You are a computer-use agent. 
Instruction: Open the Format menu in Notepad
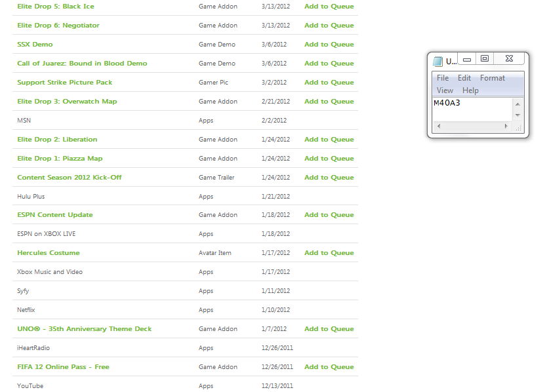click(x=492, y=78)
